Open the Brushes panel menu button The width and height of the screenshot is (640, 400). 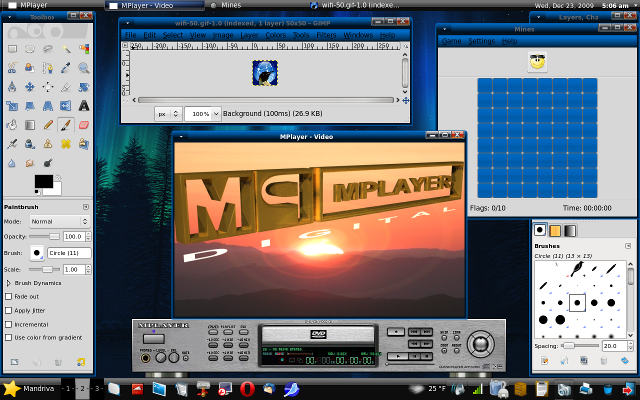[628, 246]
